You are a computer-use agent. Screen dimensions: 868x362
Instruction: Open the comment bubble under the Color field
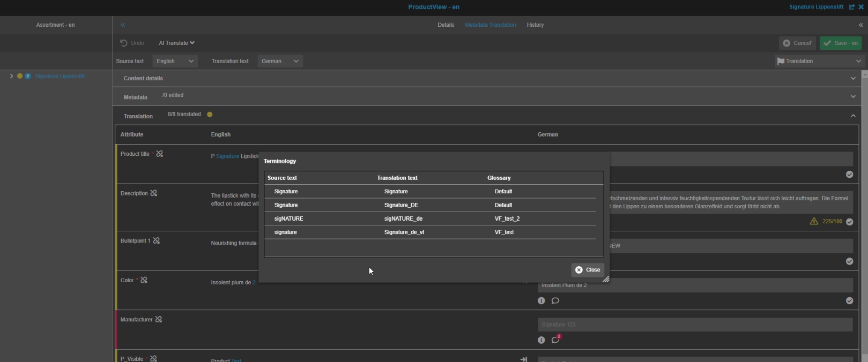(555, 301)
